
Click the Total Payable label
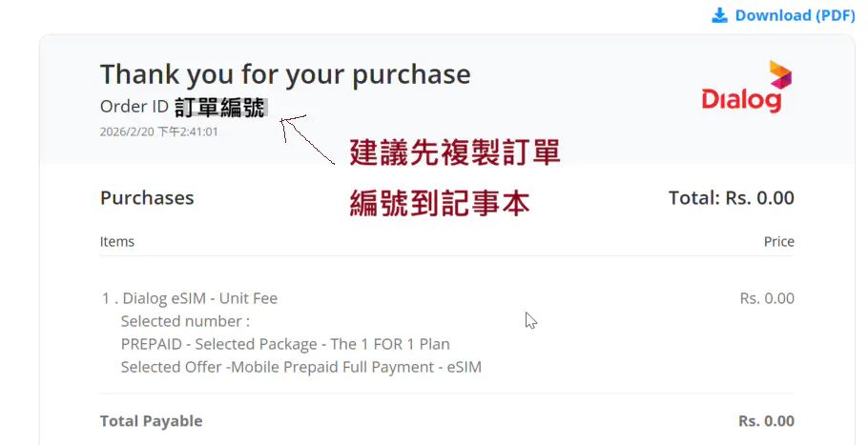(152, 421)
